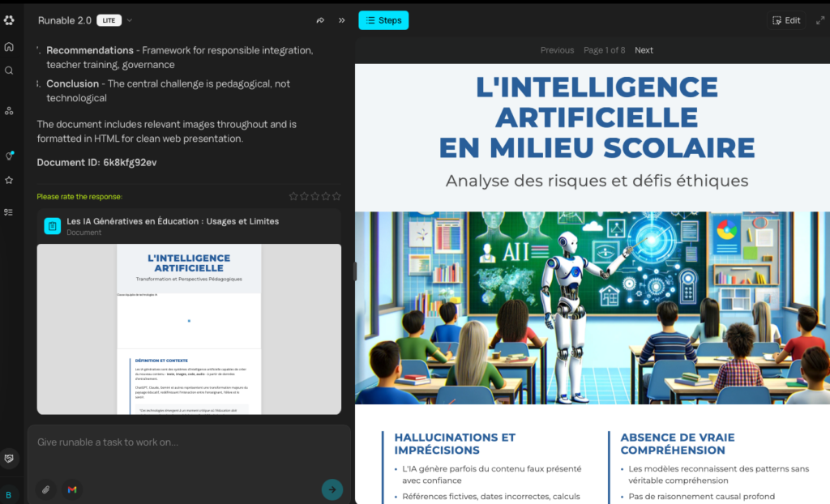Open the task list icon in sidebar
Screen dimensions: 830x504
tap(9, 212)
